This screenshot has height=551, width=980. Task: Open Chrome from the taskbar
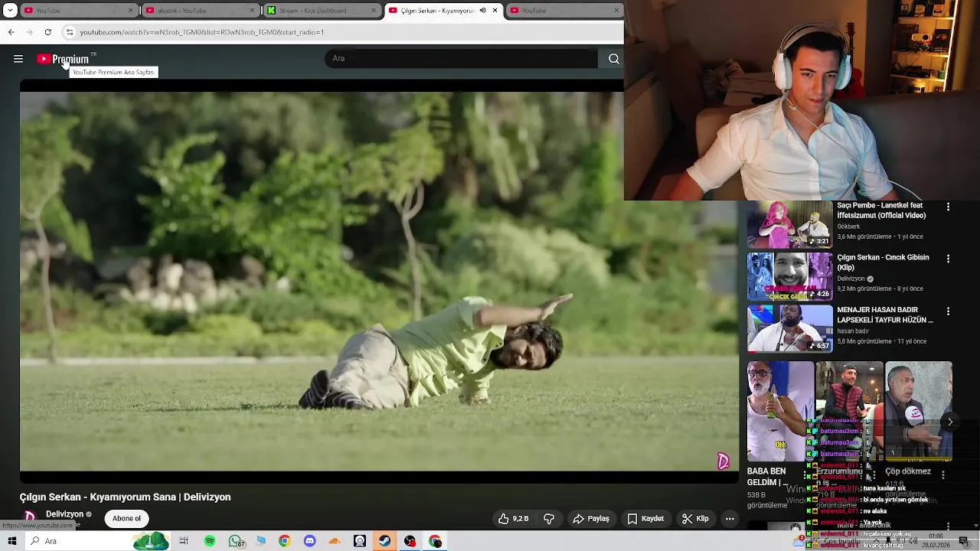(284, 541)
